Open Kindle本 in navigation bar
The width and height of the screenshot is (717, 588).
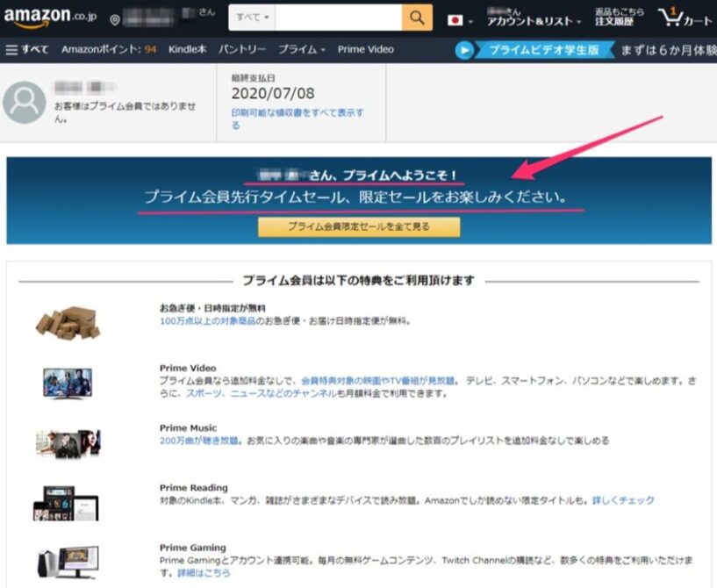pos(188,49)
